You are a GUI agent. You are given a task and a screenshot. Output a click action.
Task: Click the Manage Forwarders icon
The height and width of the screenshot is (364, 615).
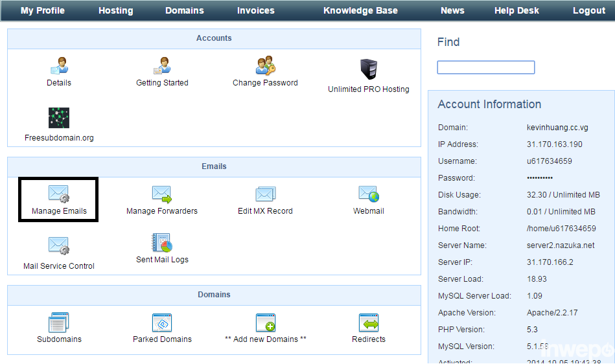[162, 194]
